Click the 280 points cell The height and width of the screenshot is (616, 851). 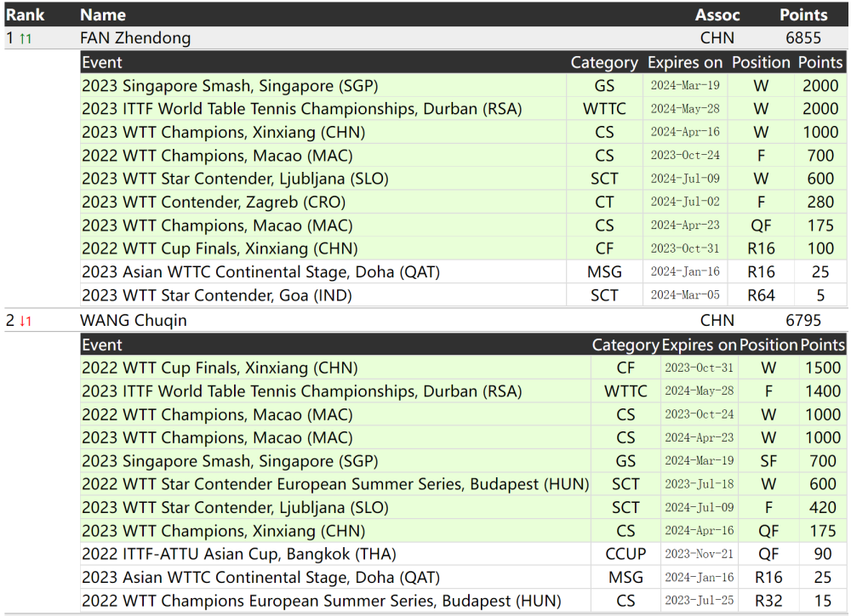tap(820, 202)
